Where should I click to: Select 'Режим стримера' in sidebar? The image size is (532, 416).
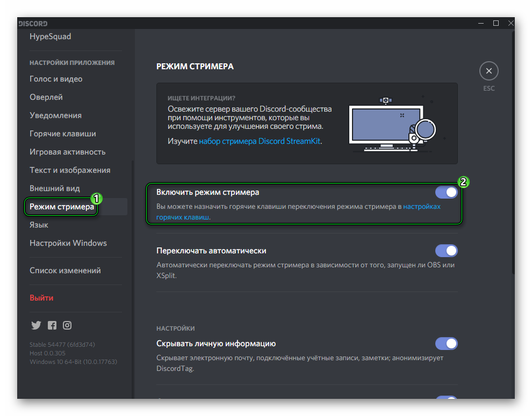(62, 207)
